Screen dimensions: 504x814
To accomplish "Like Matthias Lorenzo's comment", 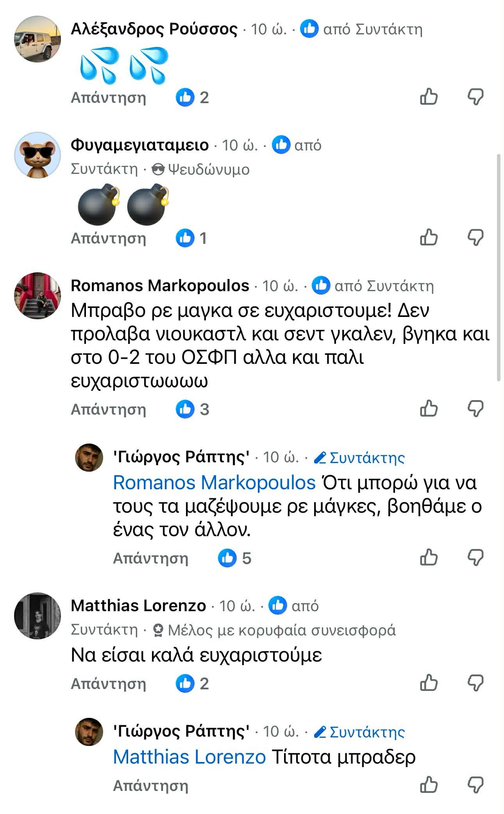I will pyautogui.click(x=429, y=683).
